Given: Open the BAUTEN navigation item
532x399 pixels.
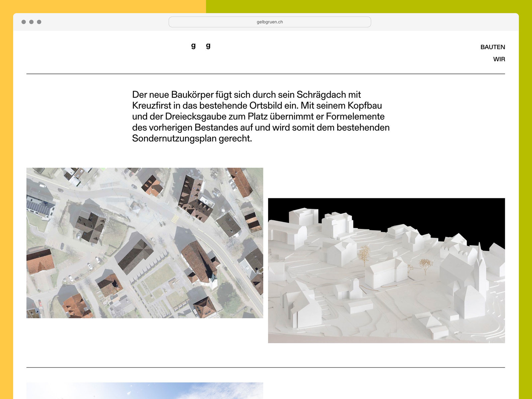Looking at the screenshot, I should (492, 47).
